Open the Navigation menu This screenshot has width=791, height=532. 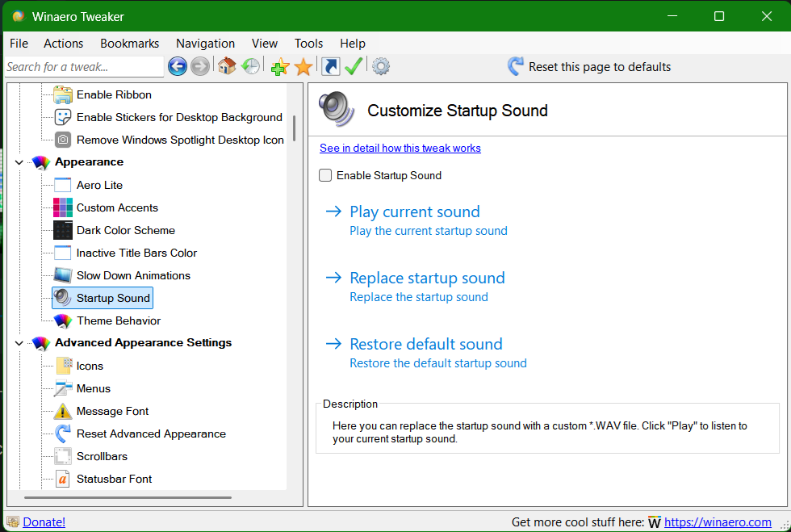(x=205, y=44)
